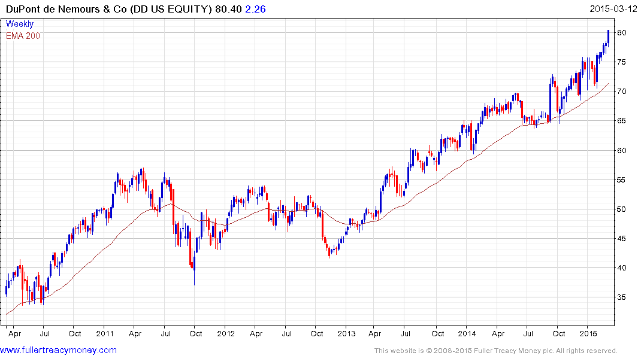Click the Weekly interval label
Image resolution: width=644 pixels, height=359 pixels.
point(20,24)
